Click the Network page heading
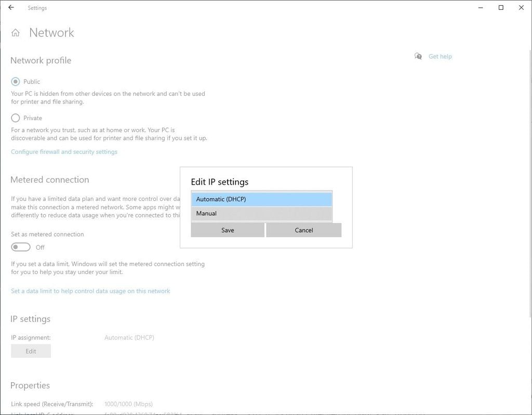 51,33
